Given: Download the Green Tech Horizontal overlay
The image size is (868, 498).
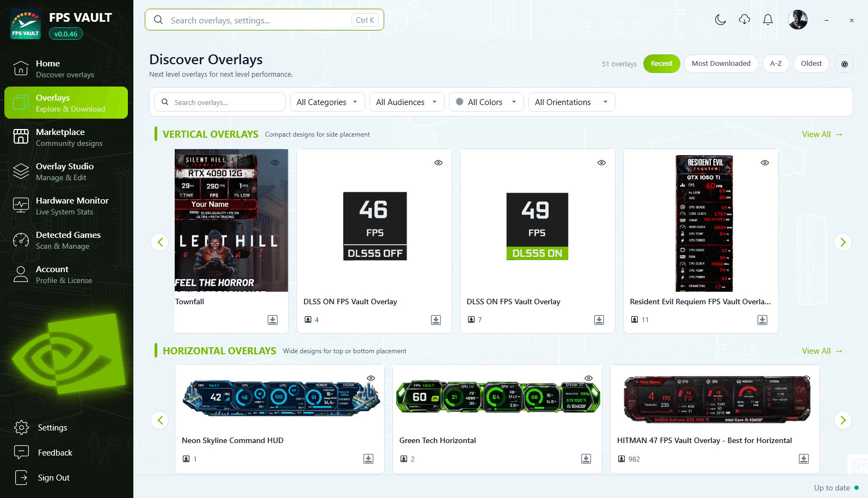Looking at the screenshot, I should pos(586,459).
